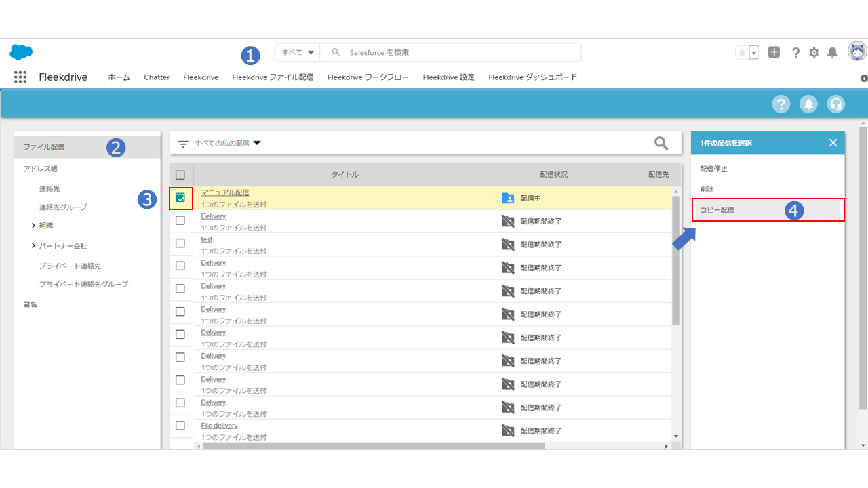Open the マニュアル配信 delivery link
The image size is (868, 488).
tap(225, 193)
